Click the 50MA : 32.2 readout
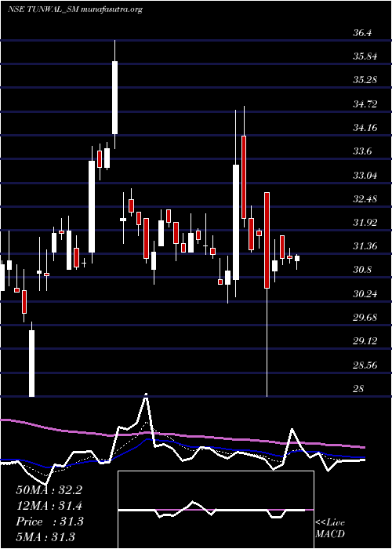This screenshot has height=549, width=392. [x=49, y=490]
